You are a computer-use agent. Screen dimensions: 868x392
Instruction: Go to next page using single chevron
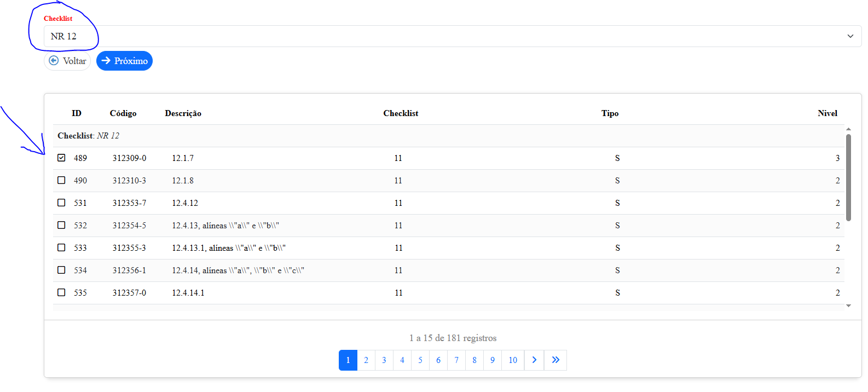coord(534,360)
